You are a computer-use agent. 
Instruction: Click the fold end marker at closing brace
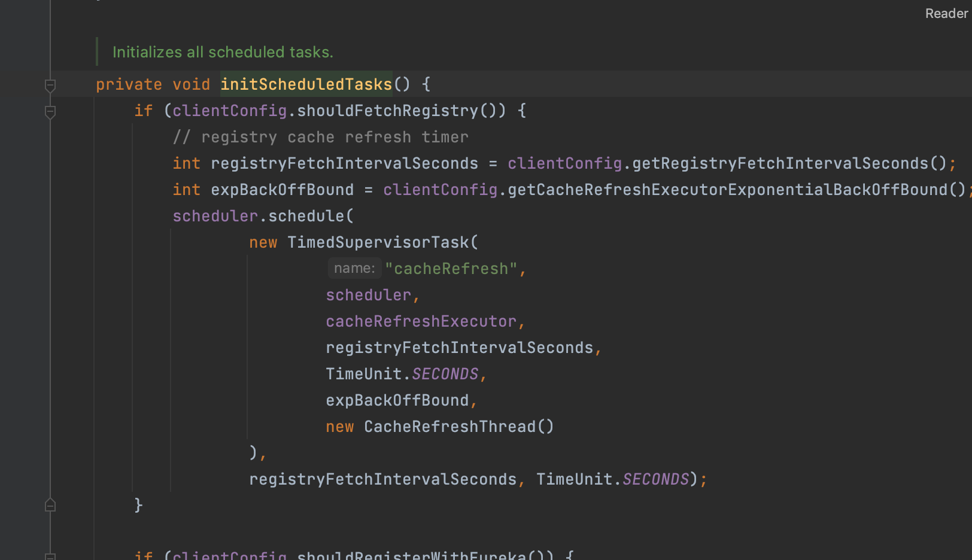[50, 506]
